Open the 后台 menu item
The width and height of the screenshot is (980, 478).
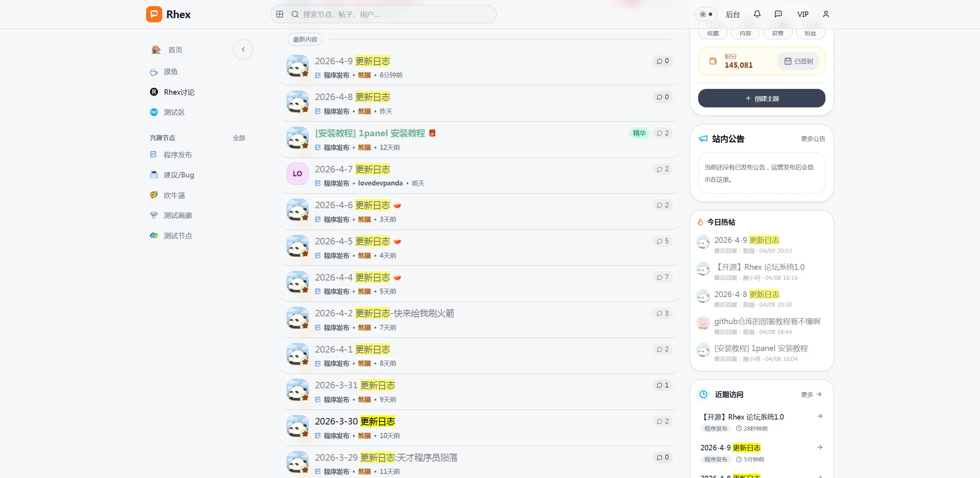point(733,14)
